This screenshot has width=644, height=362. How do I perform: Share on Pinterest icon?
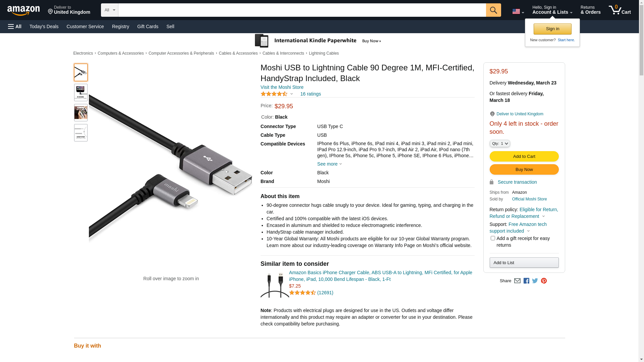click(544, 281)
